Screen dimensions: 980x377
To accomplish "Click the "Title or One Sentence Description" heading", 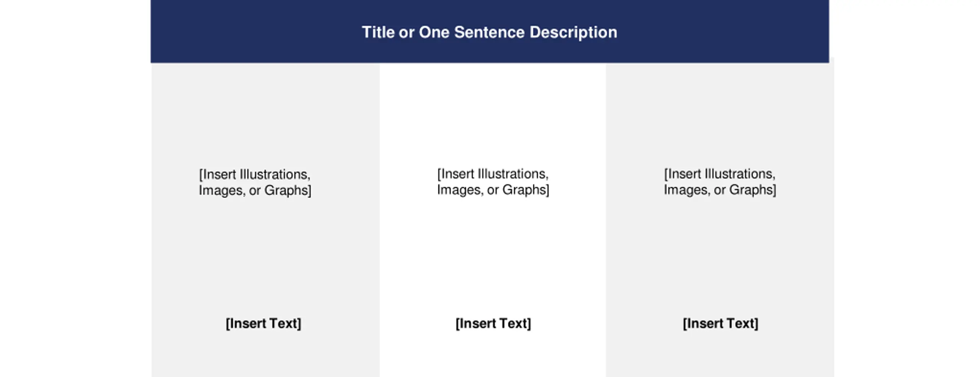I will 489,33.
